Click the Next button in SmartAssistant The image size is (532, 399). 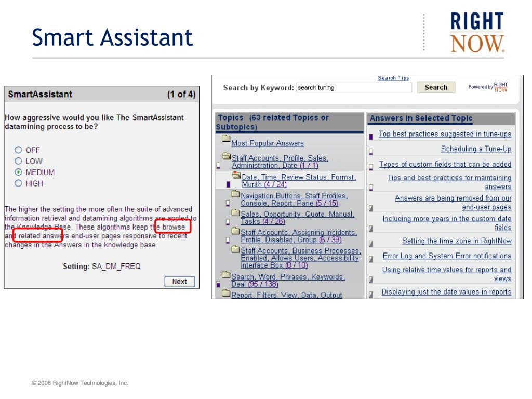pos(179,282)
